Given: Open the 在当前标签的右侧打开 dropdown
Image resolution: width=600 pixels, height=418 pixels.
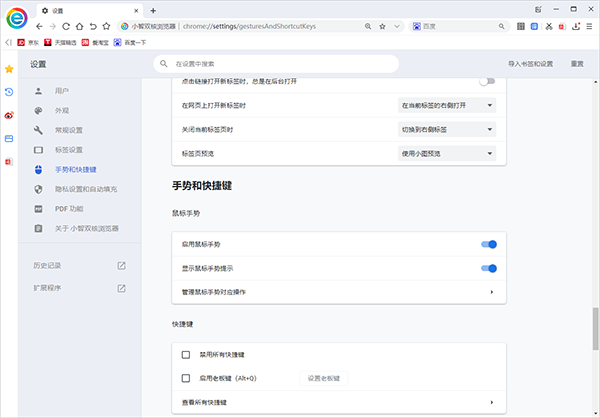Looking at the screenshot, I should (447, 104).
